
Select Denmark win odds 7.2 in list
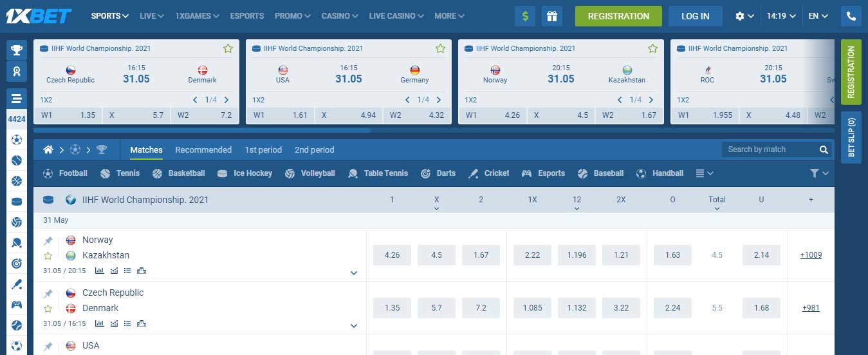coord(481,308)
